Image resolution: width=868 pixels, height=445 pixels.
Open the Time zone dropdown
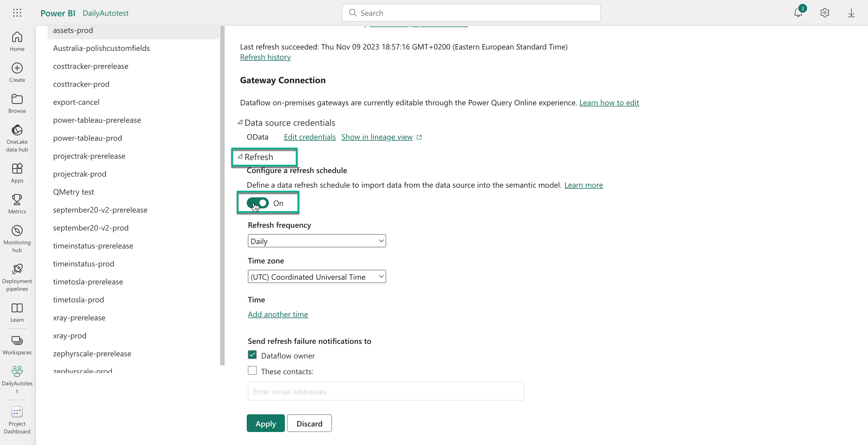[x=316, y=277]
